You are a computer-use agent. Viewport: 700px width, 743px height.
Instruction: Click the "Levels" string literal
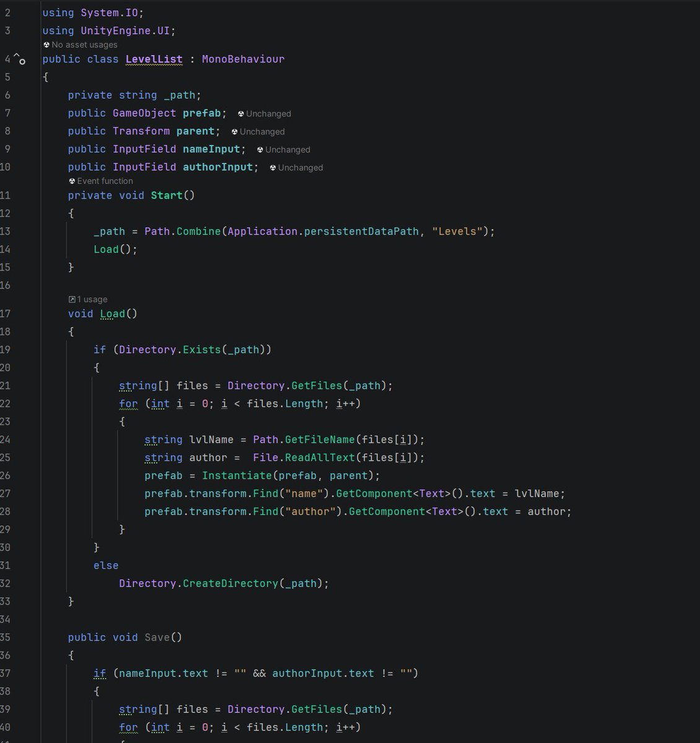[457, 232]
